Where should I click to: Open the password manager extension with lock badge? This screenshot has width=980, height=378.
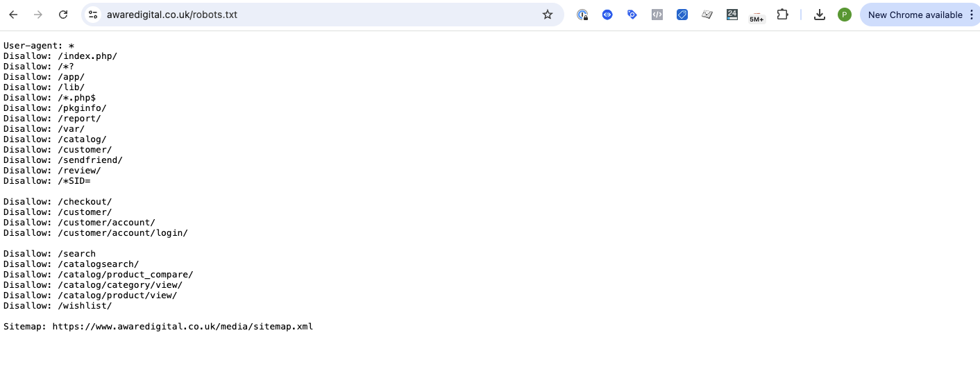pyautogui.click(x=582, y=15)
